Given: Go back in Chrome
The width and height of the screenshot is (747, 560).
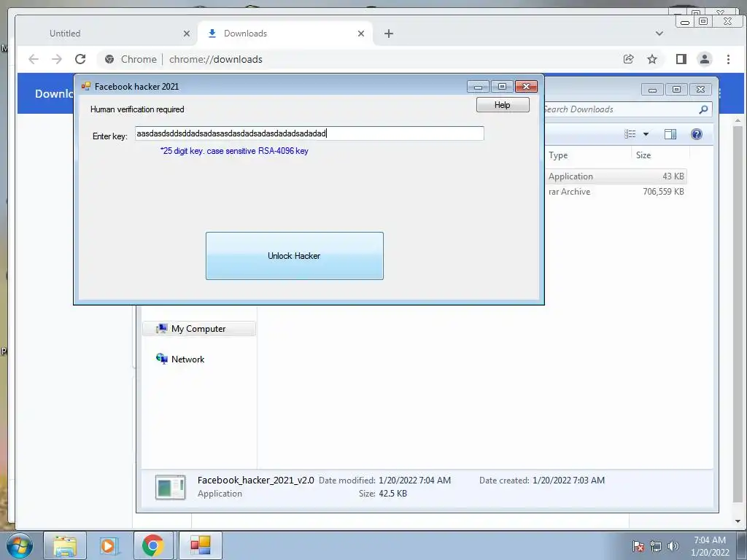Looking at the screenshot, I should (34, 59).
